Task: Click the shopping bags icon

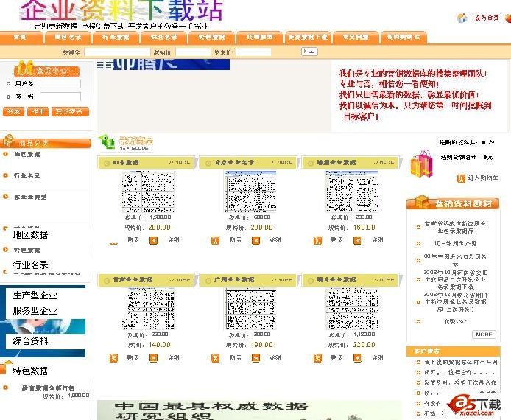Action: coord(422,164)
